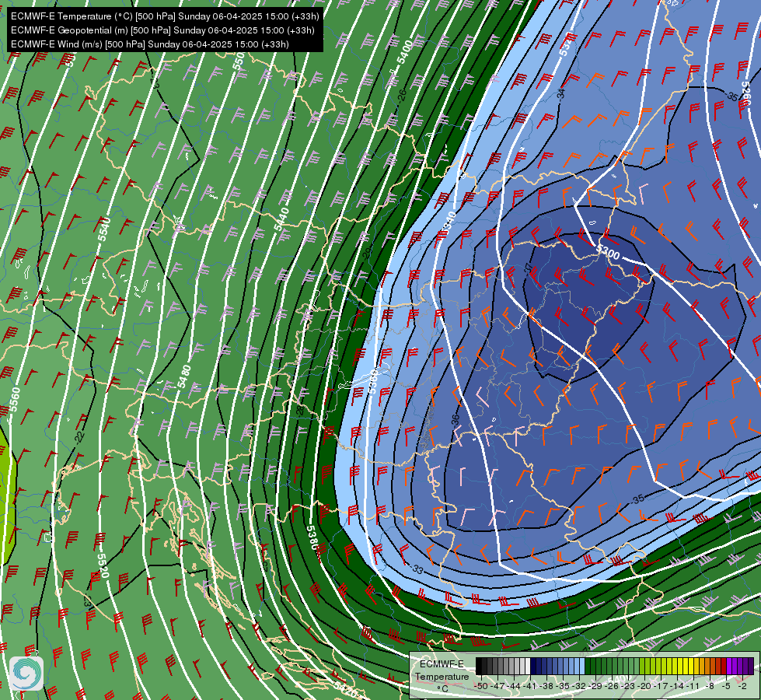Click the 5400 geopotential contour label
Screen dimensions: 761x700
[x=405, y=52]
